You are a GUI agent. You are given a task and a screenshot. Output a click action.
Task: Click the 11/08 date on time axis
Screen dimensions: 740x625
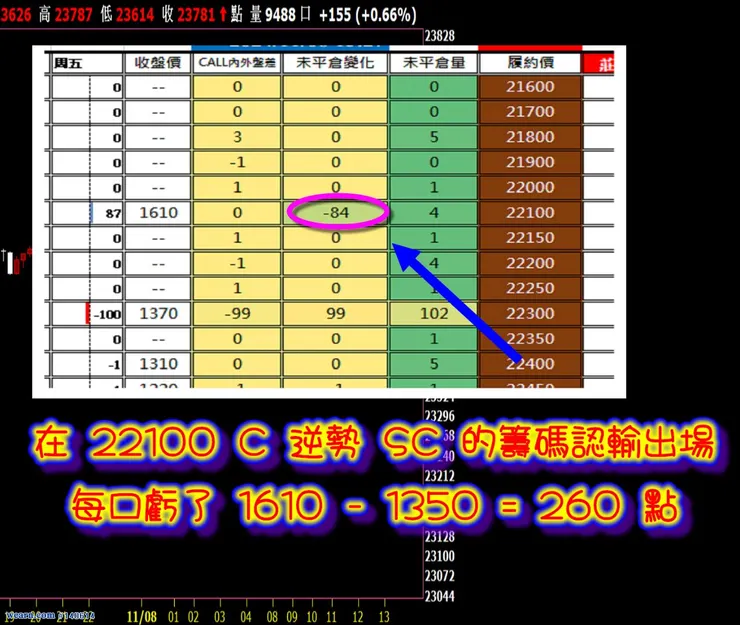142,617
